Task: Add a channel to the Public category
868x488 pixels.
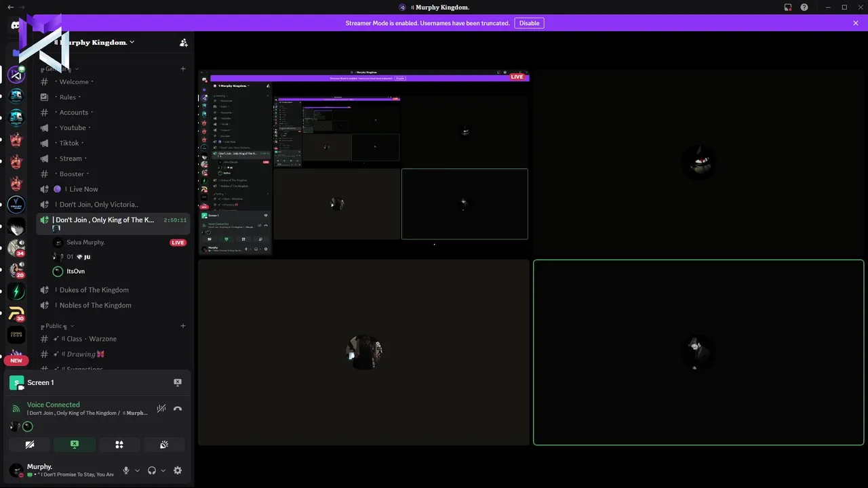Action: point(183,326)
